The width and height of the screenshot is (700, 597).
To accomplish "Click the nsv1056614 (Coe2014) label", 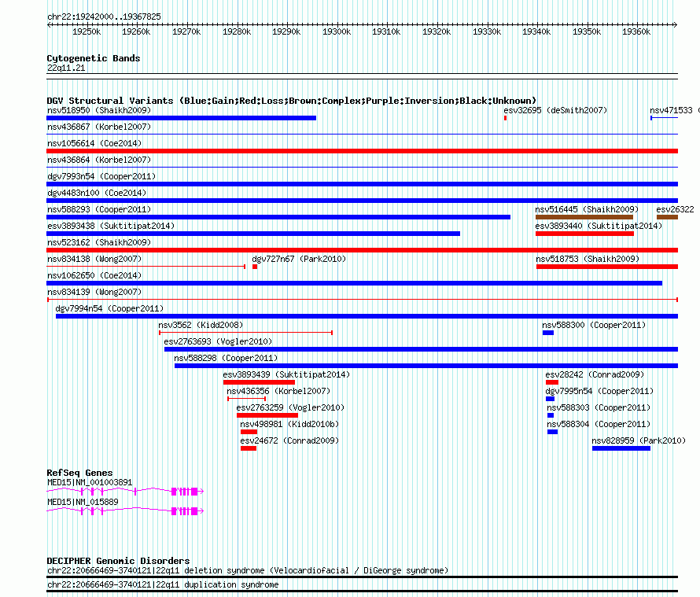I will 94,143.
